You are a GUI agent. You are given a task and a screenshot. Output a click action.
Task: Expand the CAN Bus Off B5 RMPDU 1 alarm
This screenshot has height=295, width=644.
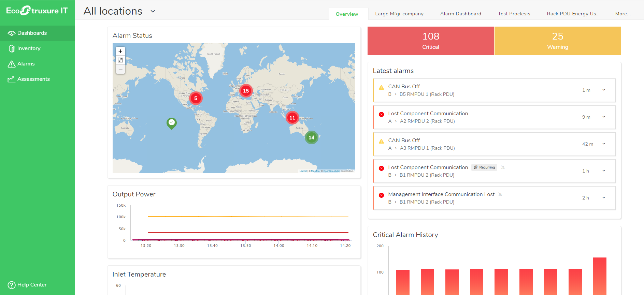coord(604,90)
